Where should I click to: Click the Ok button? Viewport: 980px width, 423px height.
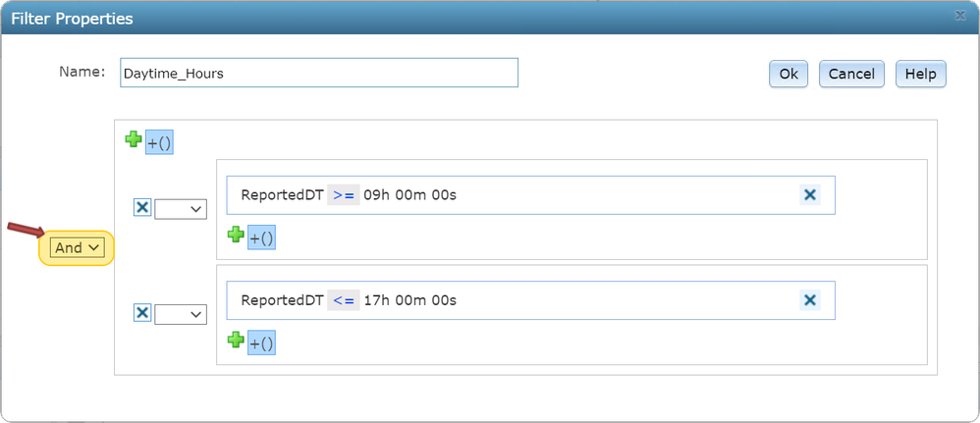tap(789, 74)
